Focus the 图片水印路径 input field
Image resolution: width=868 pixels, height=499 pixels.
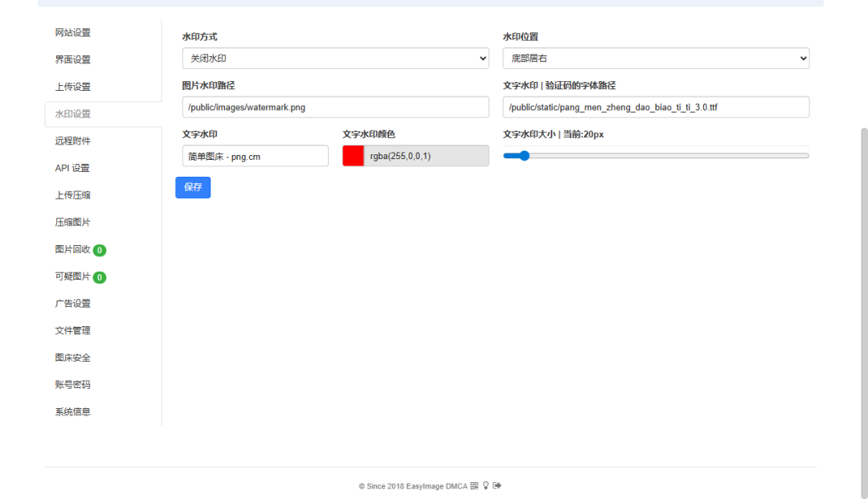coord(335,108)
